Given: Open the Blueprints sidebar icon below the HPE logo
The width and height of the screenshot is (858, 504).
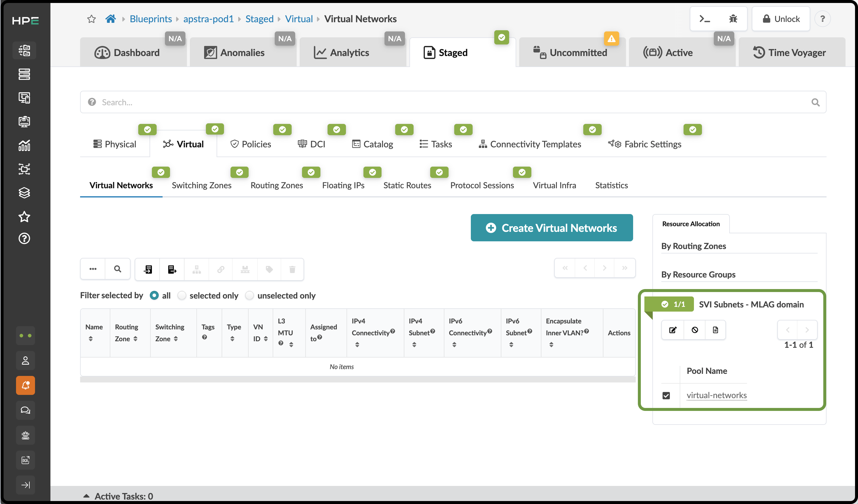Looking at the screenshot, I should point(24,50).
